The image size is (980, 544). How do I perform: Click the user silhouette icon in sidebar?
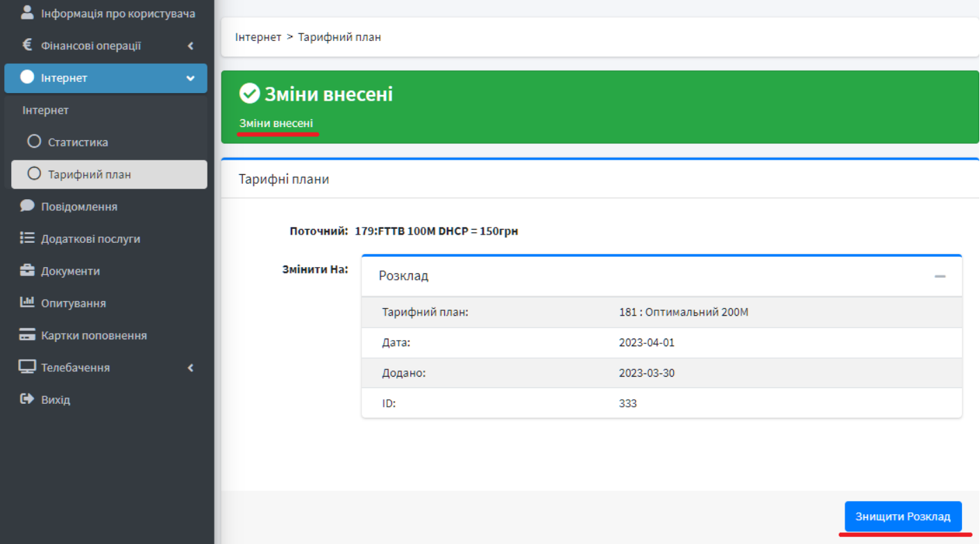pyautogui.click(x=27, y=12)
